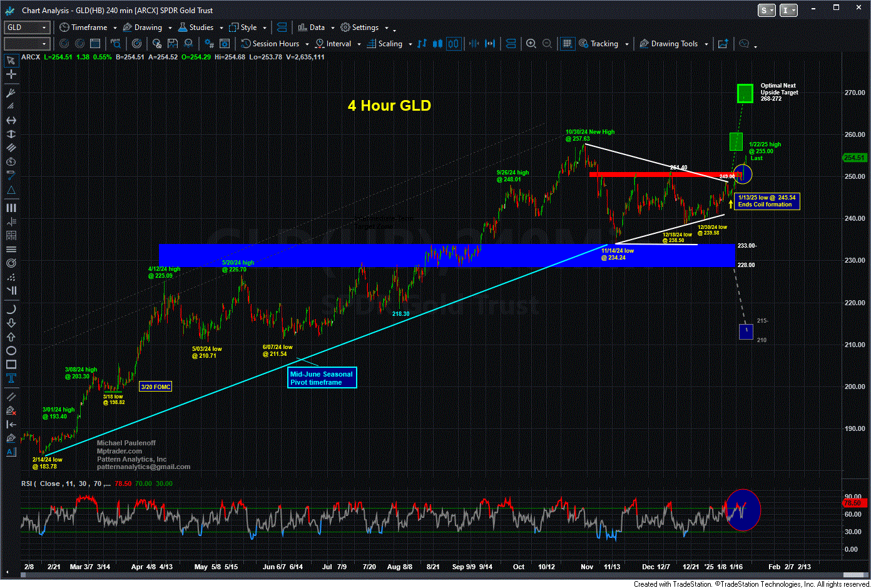Toggle increase bar spacing icon
This screenshot has width=871, height=588.
[x=490, y=44]
